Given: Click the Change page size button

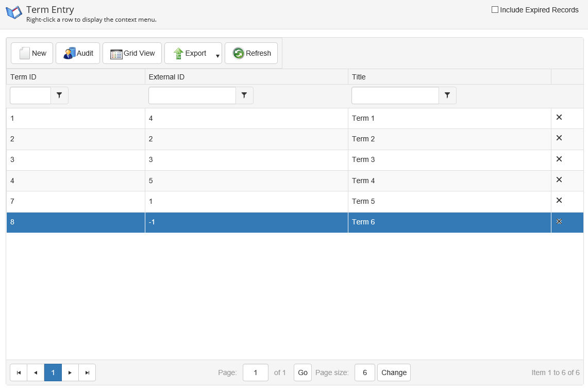Looking at the screenshot, I should (394, 372).
